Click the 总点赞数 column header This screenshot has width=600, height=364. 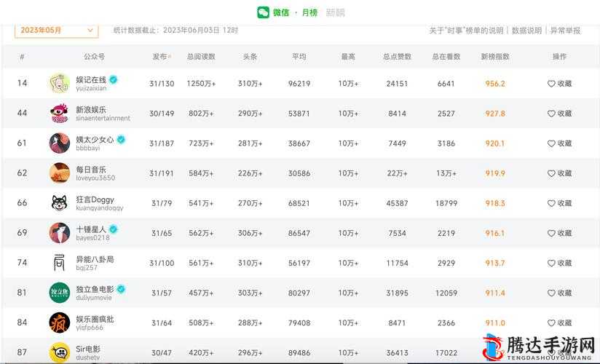397,57
